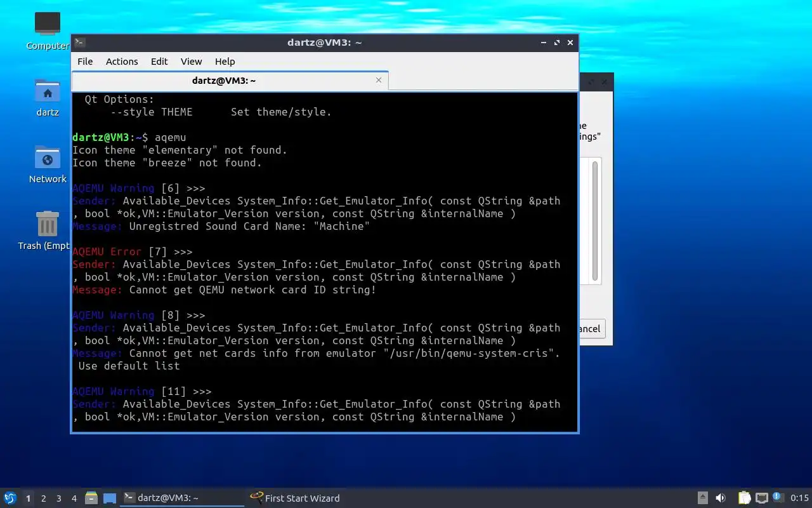Open the Help menu in terminal
This screenshot has height=508, width=812.
point(225,62)
